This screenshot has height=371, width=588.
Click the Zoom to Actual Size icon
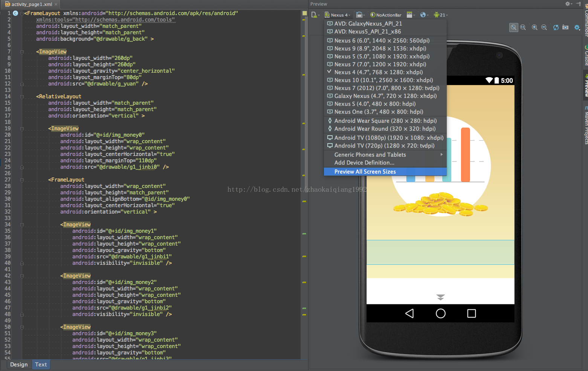coord(523,27)
